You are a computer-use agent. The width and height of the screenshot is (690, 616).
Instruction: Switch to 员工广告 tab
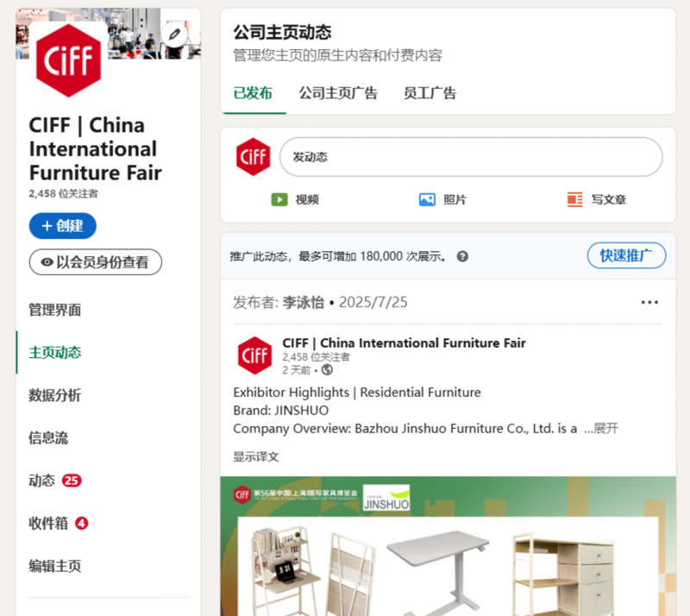click(430, 93)
